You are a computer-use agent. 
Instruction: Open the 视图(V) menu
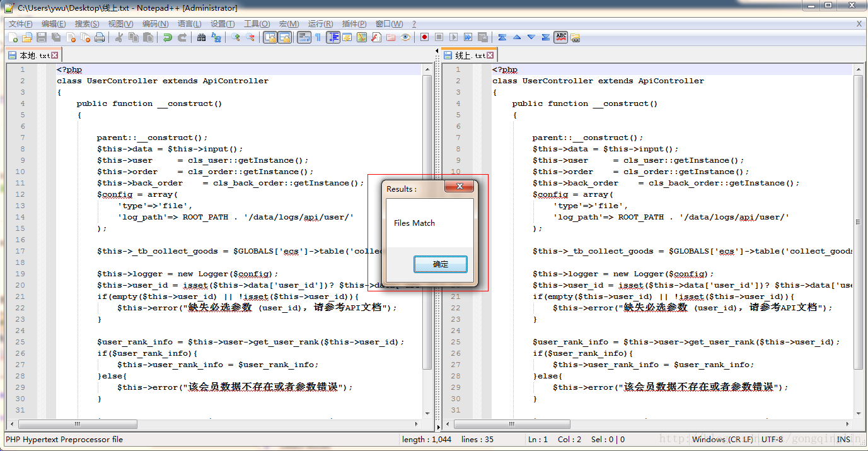pyautogui.click(x=120, y=24)
